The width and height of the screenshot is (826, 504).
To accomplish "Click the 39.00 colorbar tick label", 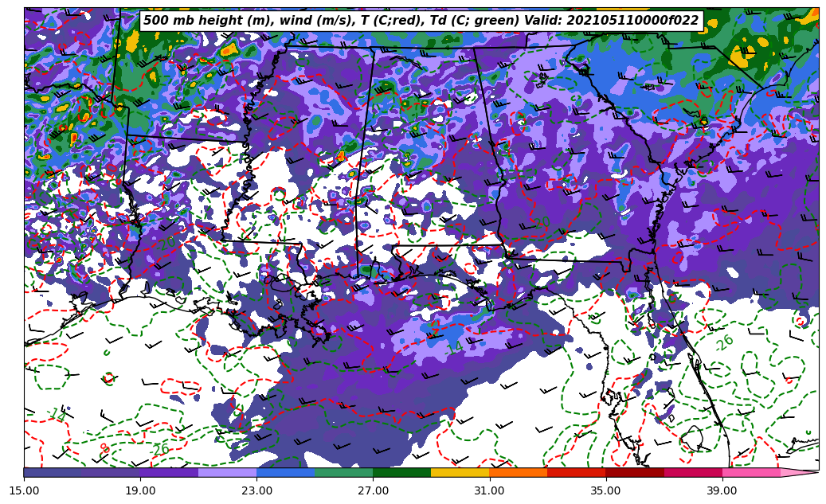I will [722, 490].
